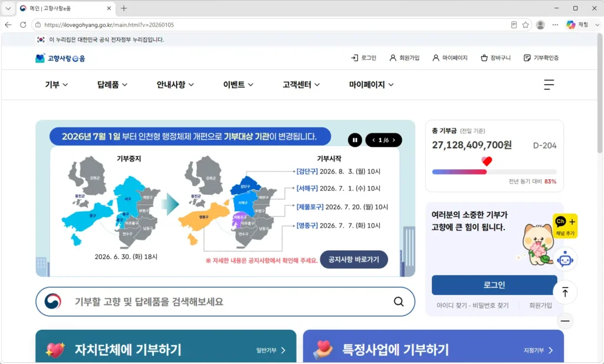Open 마이페이지 link in top header
The height and width of the screenshot is (364, 604).
[x=449, y=58]
